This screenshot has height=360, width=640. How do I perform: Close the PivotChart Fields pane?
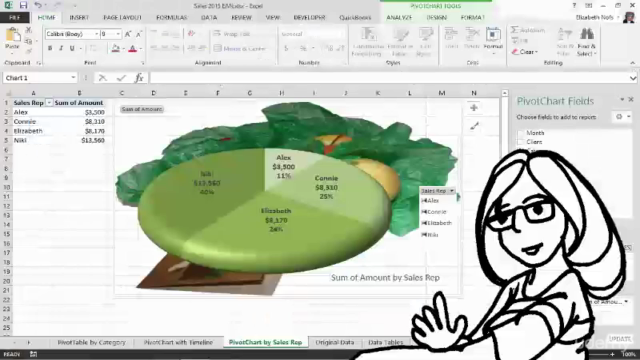pyautogui.click(x=631, y=100)
